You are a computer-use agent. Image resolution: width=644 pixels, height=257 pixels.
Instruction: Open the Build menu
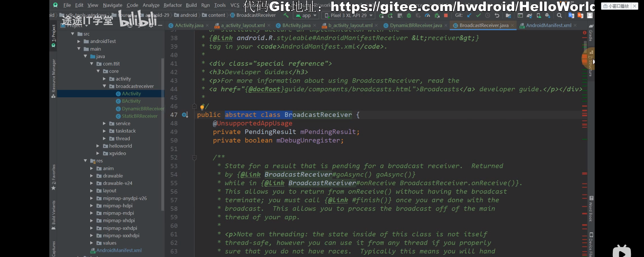191,5
